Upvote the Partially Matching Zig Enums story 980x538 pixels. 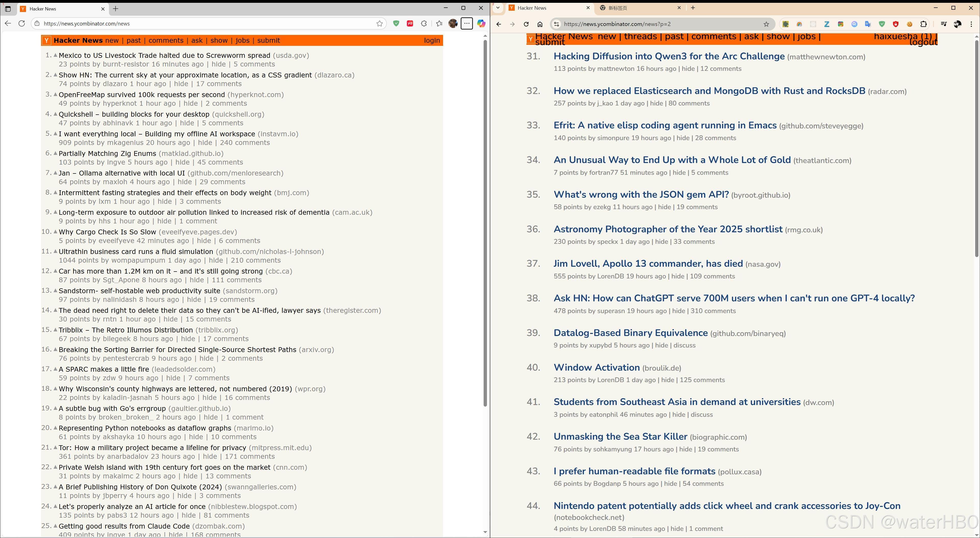click(55, 153)
